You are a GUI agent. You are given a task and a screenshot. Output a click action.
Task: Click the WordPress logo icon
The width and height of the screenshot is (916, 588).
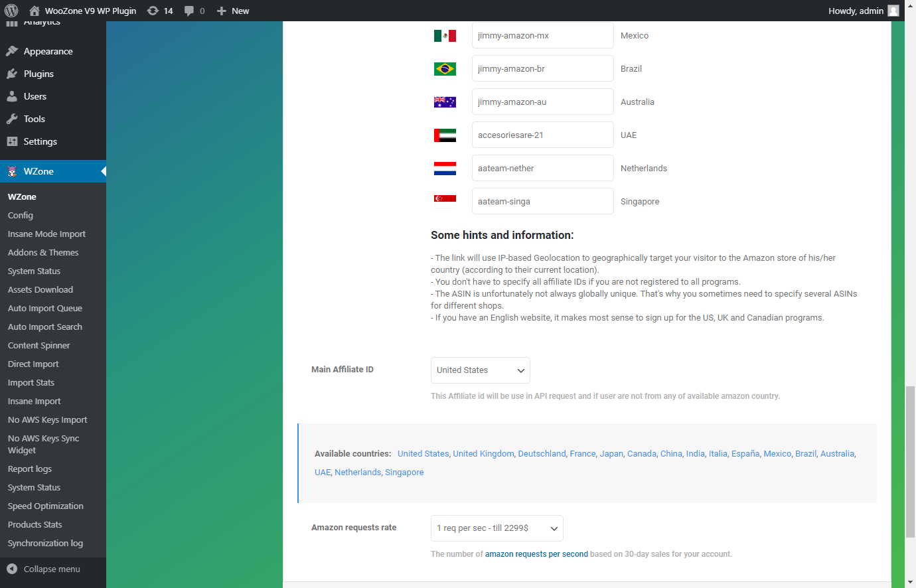click(11, 11)
